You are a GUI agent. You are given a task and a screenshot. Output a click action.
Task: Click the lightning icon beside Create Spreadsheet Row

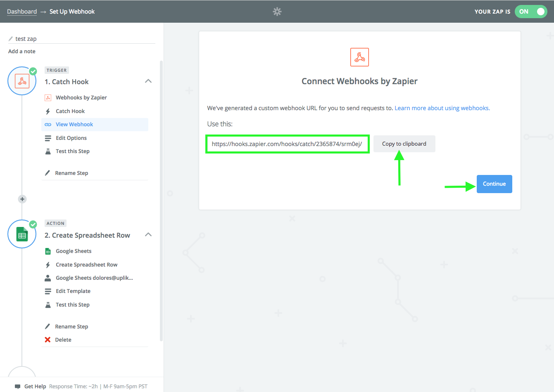[48, 265]
